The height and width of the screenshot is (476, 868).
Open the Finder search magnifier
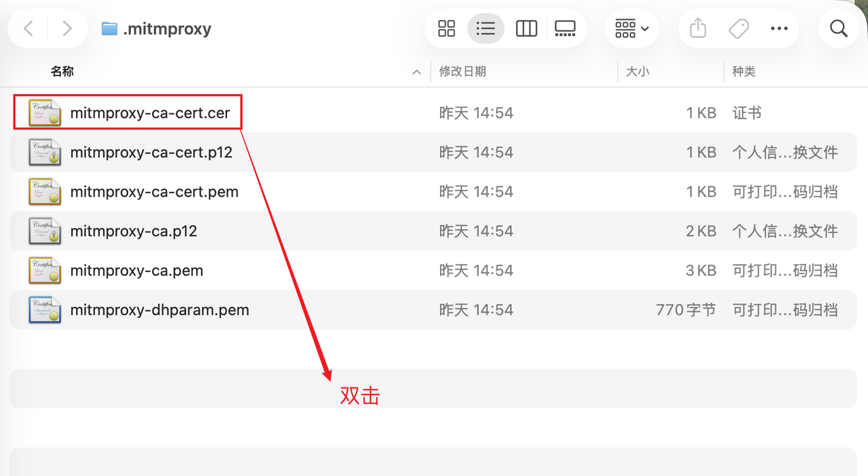coord(839,28)
